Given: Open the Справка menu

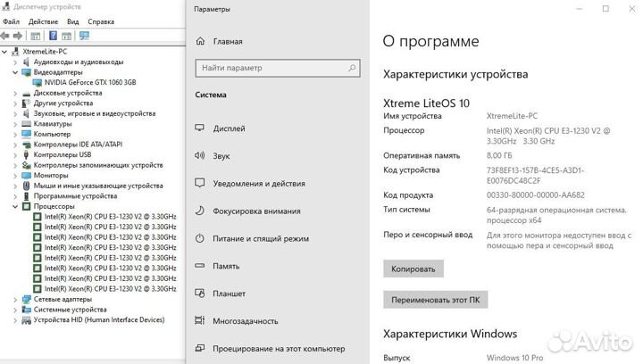Looking at the screenshot, I should click(x=101, y=21).
